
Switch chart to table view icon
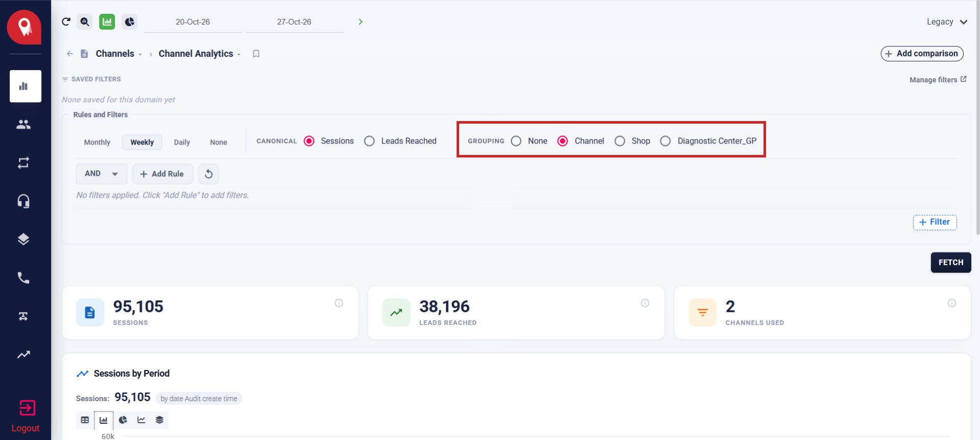[85, 420]
